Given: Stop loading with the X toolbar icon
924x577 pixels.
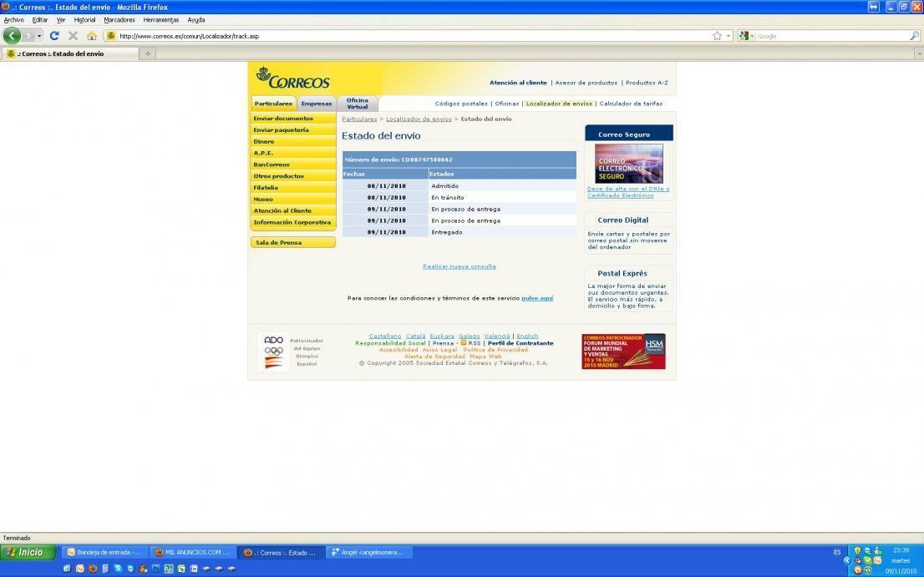Looking at the screenshot, I should click(x=73, y=36).
